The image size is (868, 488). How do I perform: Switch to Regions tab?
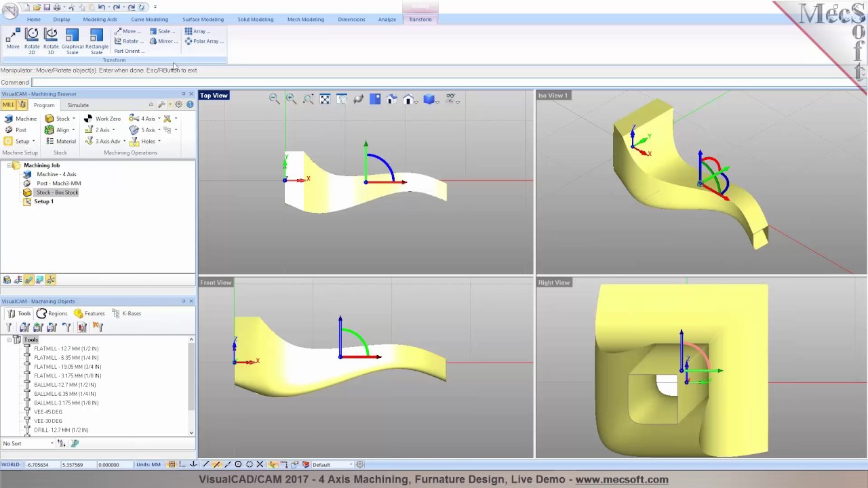(52, 314)
